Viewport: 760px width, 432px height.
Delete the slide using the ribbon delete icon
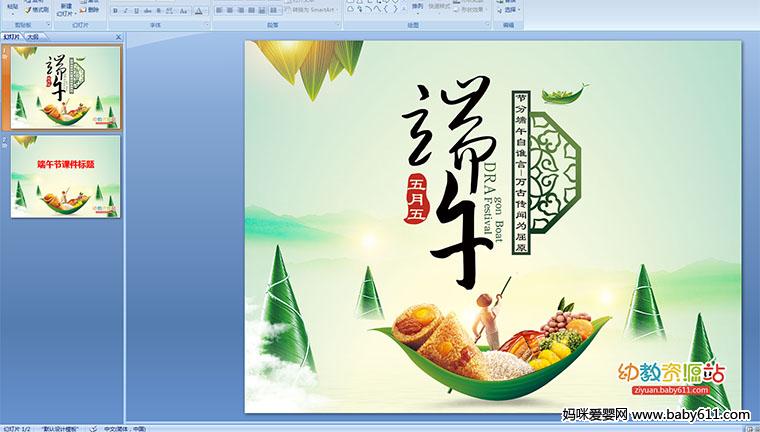tap(84, 10)
